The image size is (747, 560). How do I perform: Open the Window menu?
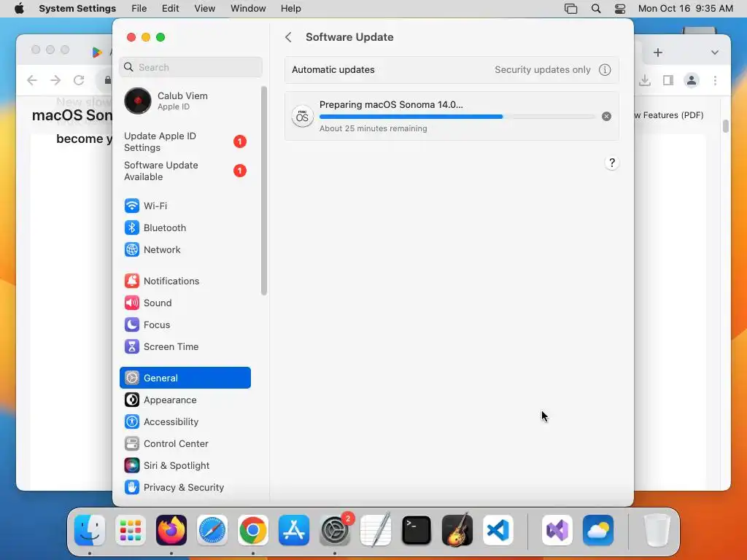pos(248,9)
